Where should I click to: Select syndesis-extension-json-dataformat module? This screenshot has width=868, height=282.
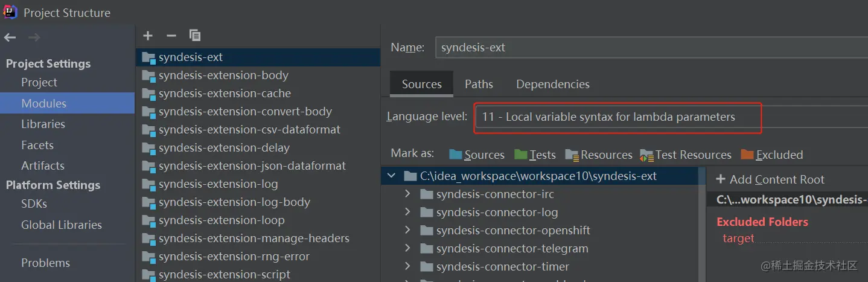pyautogui.click(x=258, y=166)
